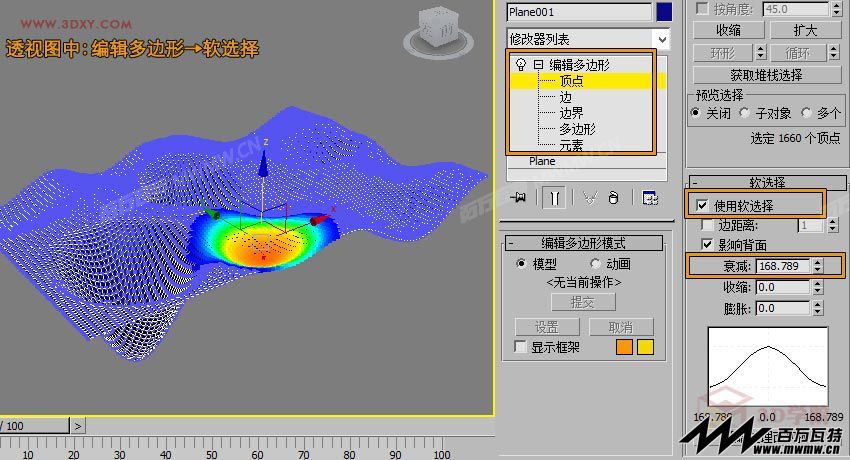850x460 pixels.
Task: Click the 设置 button
Action: coord(546,327)
